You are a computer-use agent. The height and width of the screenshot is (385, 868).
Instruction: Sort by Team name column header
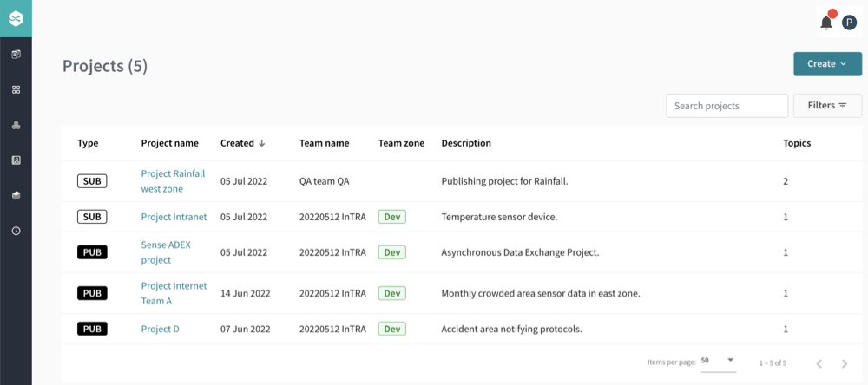coord(324,143)
